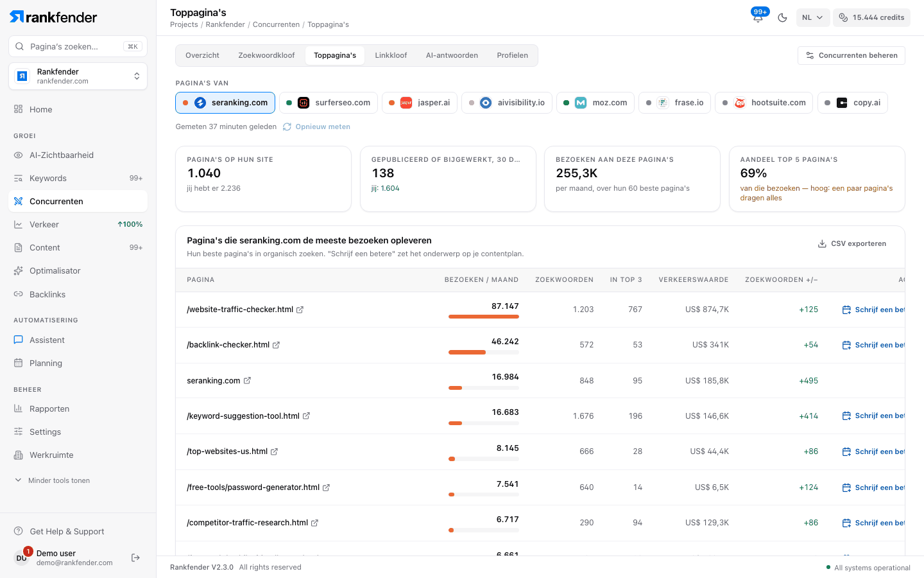Screen dimensions: 924x578
Task: Select competitor moz.com
Action: (595, 103)
